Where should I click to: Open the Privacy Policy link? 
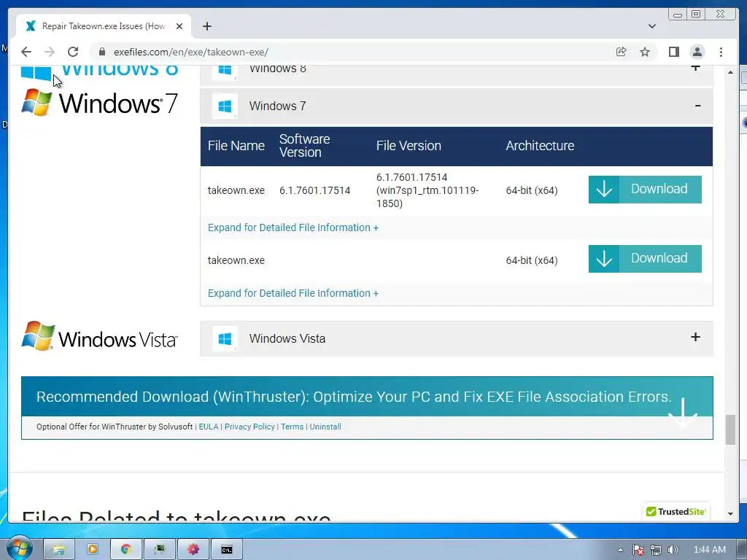249,427
